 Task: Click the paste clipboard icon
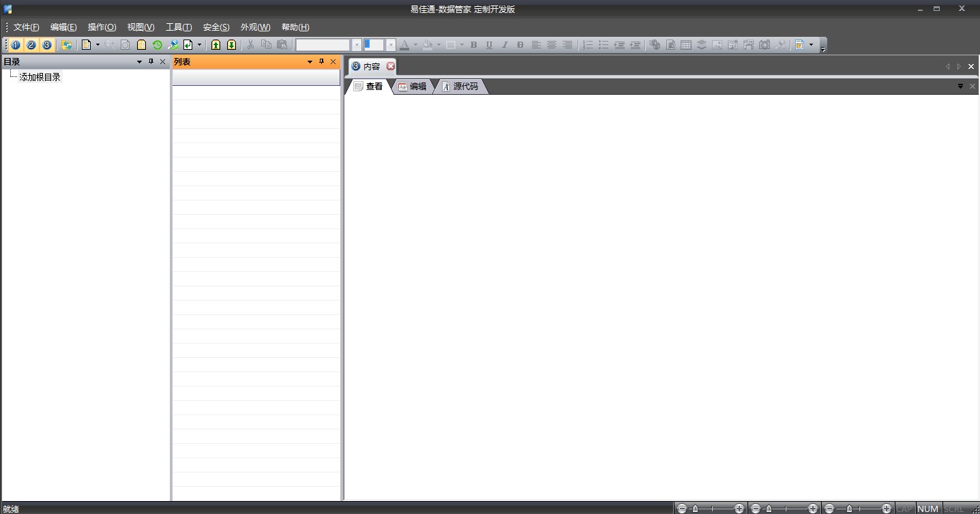point(282,45)
